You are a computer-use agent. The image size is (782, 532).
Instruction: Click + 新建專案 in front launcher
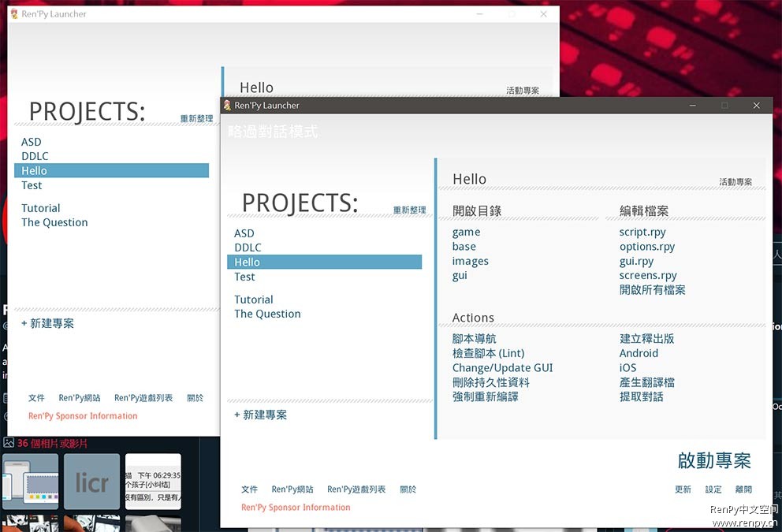(260, 415)
